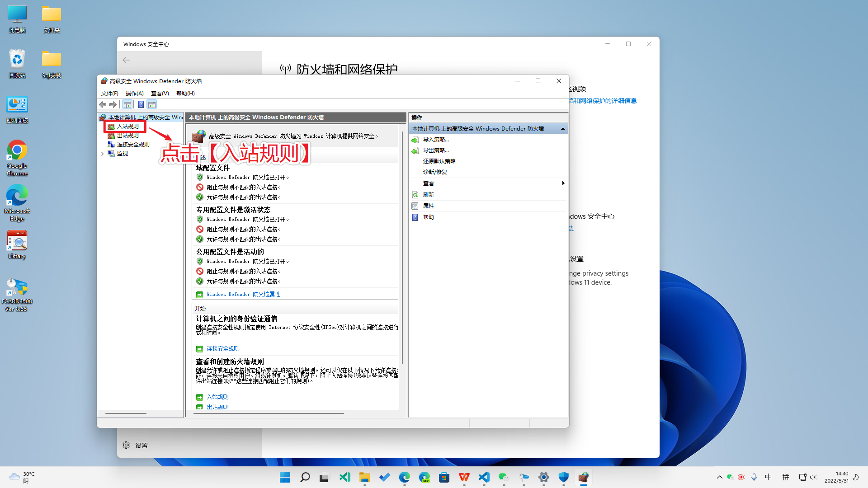Viewport: 868px width, 488px height.
Task: Expand 查看 submenu in actions pane
Action: (488, 183)
